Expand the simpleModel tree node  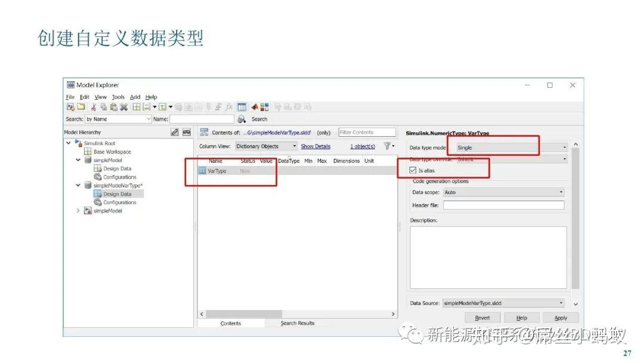[78, 210]
